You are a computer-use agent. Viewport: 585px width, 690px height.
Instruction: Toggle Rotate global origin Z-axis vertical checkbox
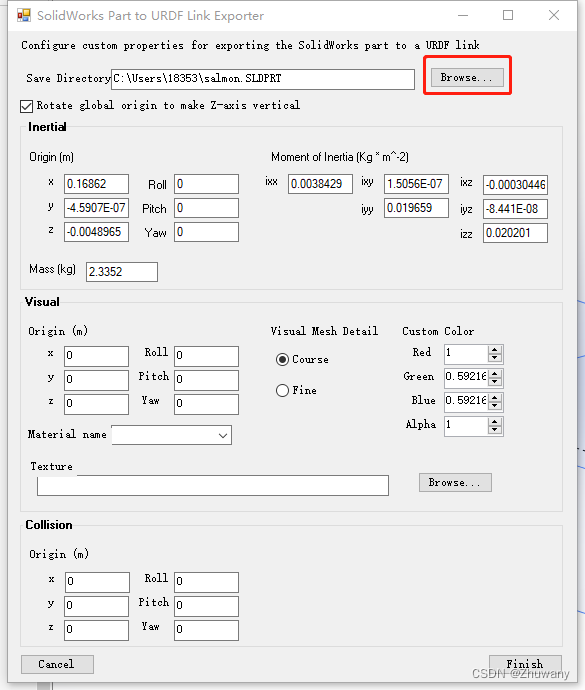[26, 106]
